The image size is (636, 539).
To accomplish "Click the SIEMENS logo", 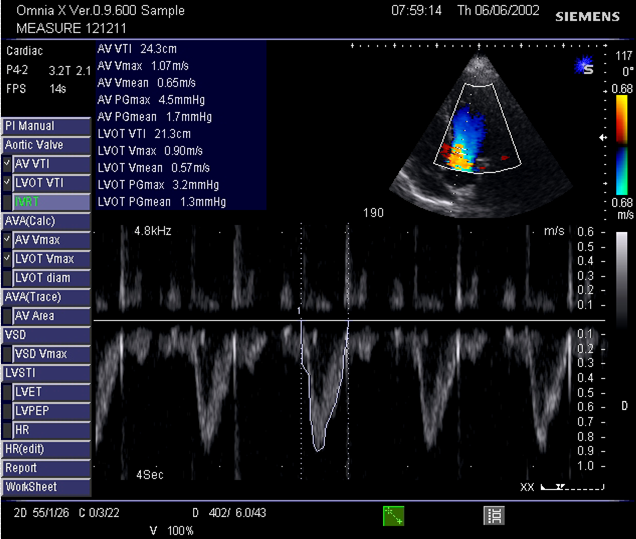I will point(587,17).
